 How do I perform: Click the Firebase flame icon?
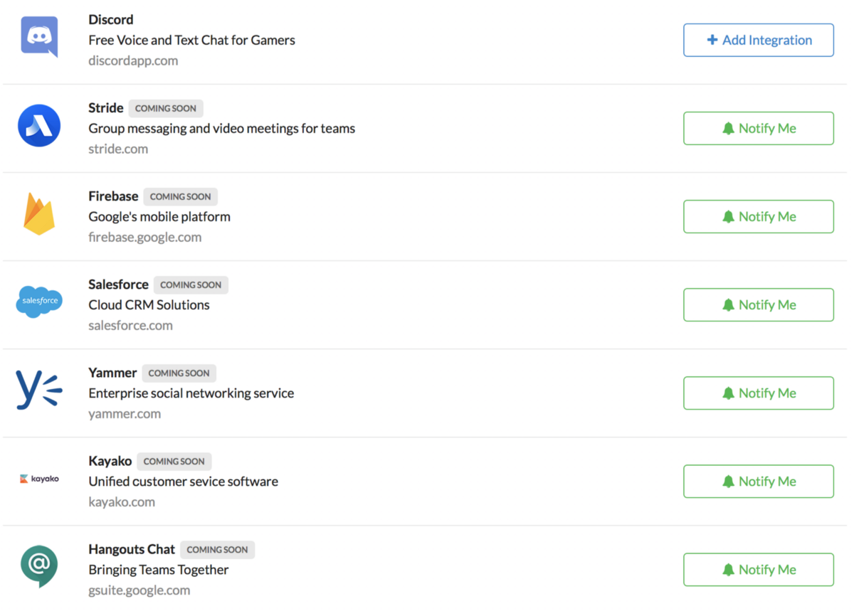pyautogui.click(x=39, y=213)
